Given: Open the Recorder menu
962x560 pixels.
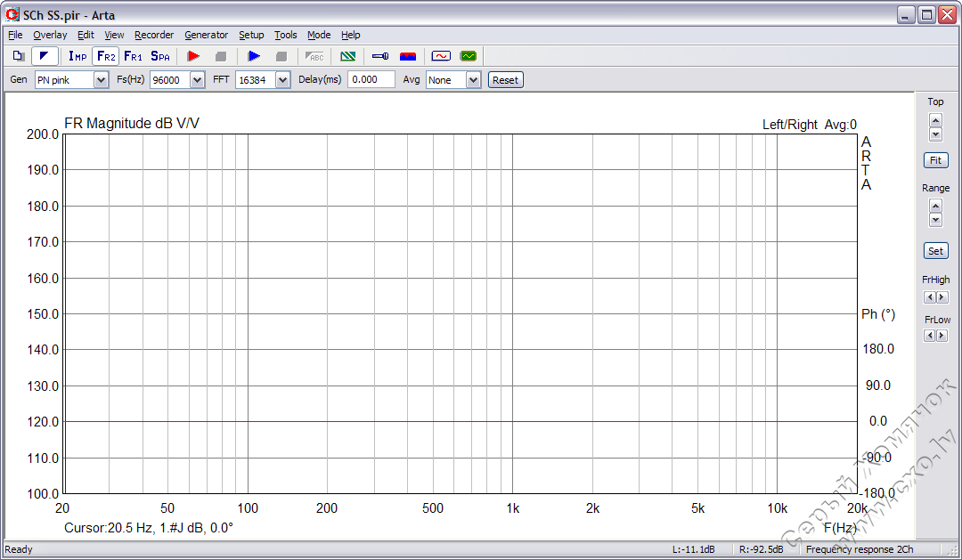Looking at the screenshot, I should pyautogui.click(x=154, y=35).
